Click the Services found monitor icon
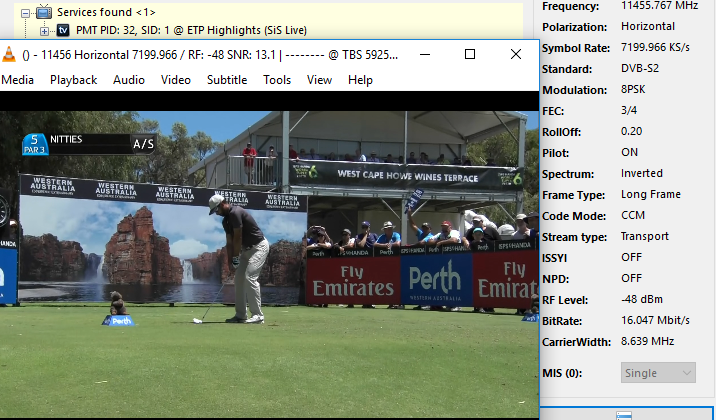The width and height of the screenshot is (716, 420). pos(43,12)
